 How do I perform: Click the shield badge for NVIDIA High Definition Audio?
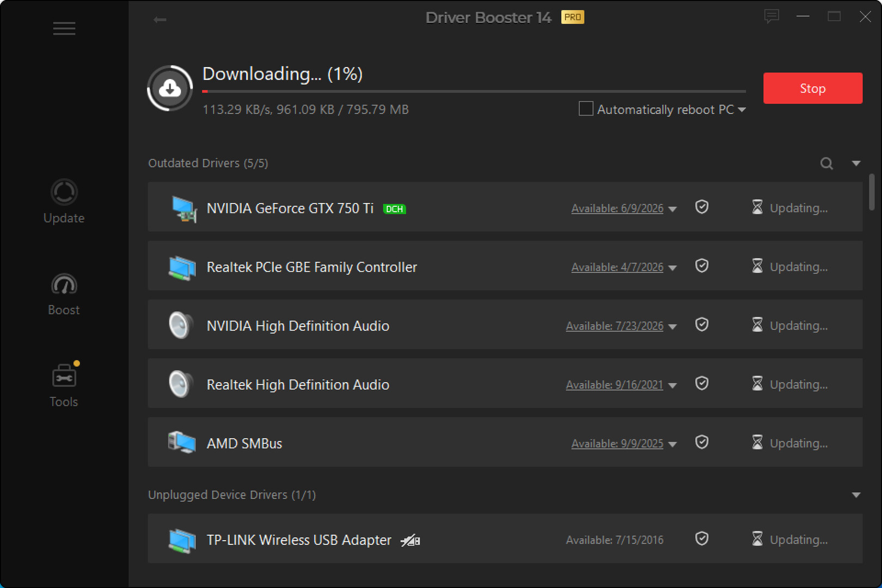(702, 324)
